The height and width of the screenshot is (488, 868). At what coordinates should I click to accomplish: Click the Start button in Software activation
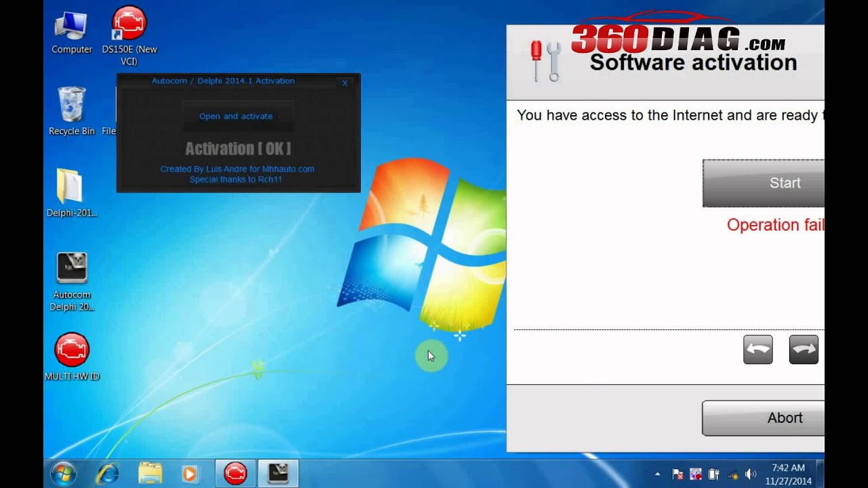pyautogui.click(x=764, y=183)
